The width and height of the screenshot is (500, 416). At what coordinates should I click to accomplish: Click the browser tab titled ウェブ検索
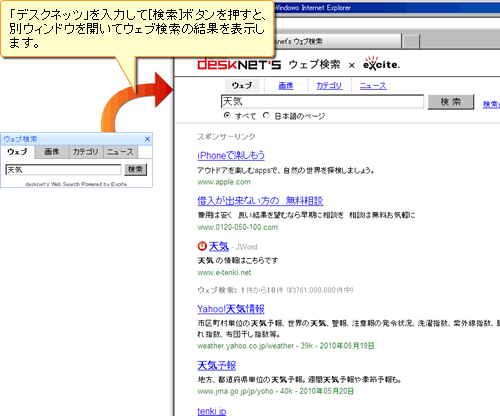pyautogui.click(x=337, y=41)
